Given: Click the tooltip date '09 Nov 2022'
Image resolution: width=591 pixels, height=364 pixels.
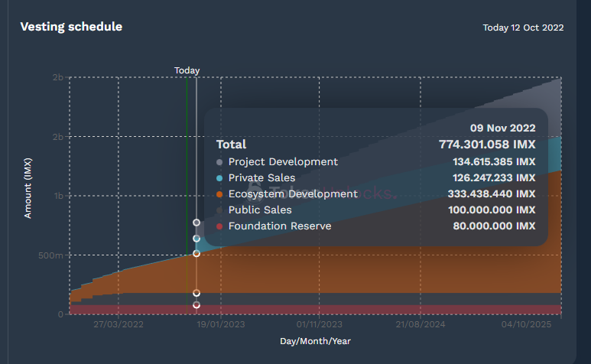Looking at the screenshot, I should [502, 128].
